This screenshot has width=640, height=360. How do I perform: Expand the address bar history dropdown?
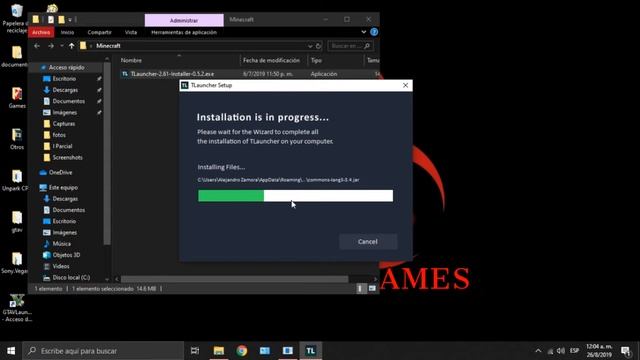coord(310,46)
